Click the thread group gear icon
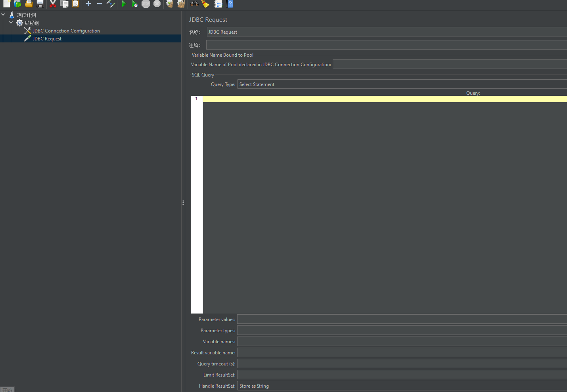567x392 pixels. click(x=19, y=23)
